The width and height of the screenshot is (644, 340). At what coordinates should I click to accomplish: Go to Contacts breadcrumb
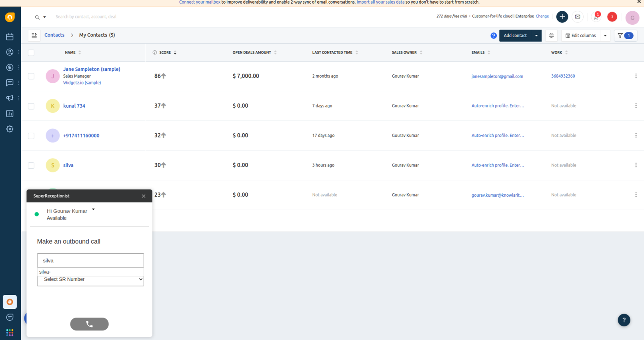coord(54,35)
